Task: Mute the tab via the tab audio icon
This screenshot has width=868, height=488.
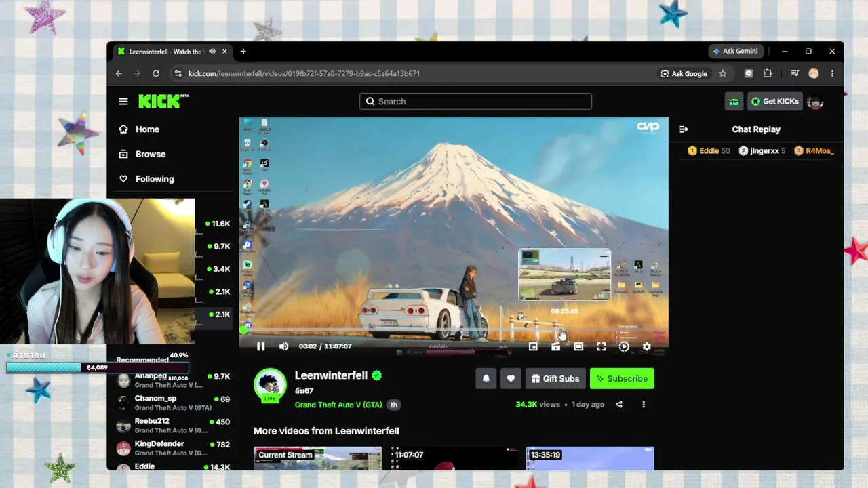Action: point(212,52)
